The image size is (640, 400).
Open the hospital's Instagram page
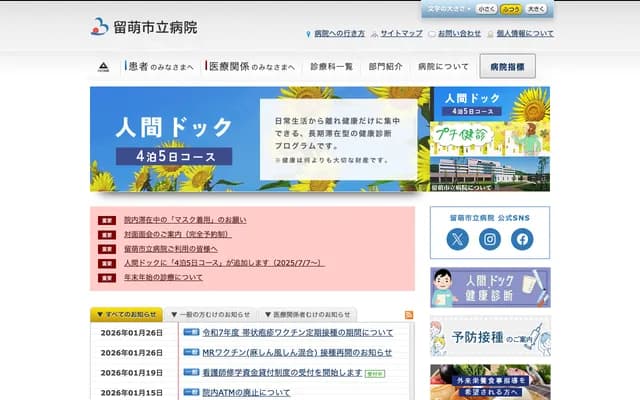[490, 239]
